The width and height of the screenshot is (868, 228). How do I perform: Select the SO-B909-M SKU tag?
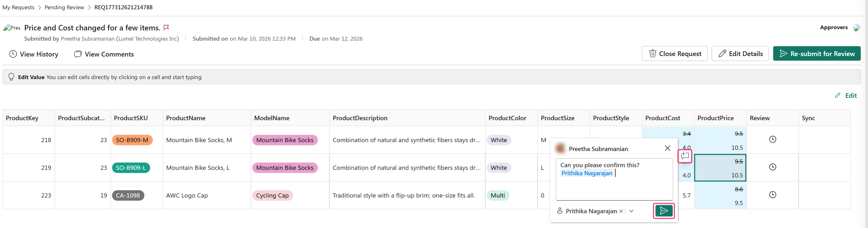click(132, 140)
